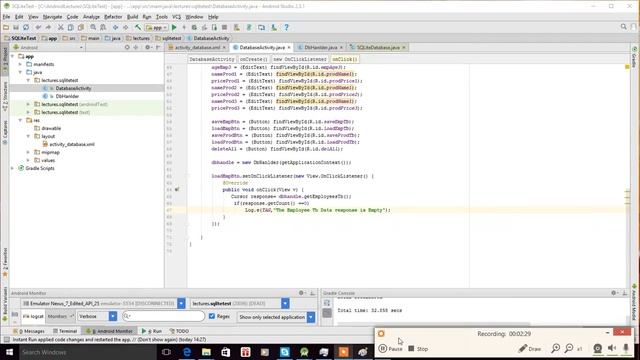Open Edge browser from the taskbar
The height and width of the screenshot is (360, 640).
pos(187,352)
